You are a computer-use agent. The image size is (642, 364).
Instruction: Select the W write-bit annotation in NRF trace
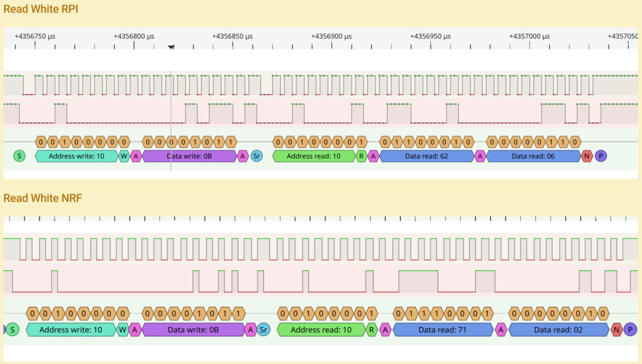[x=122, y=329]
